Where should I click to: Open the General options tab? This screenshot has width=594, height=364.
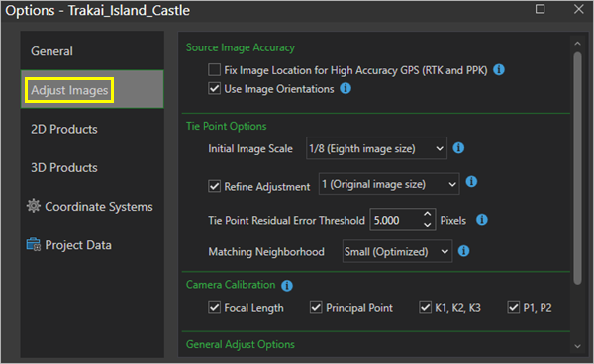[51, 51]
